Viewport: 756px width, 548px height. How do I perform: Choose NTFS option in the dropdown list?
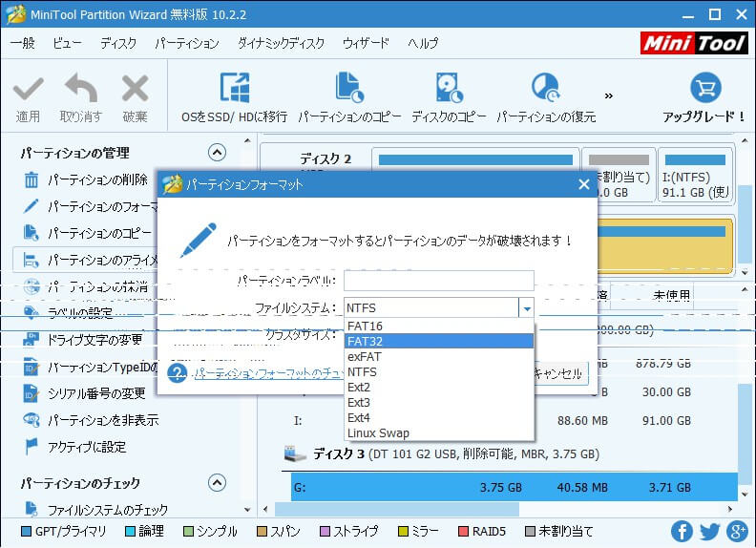[439, 372]
